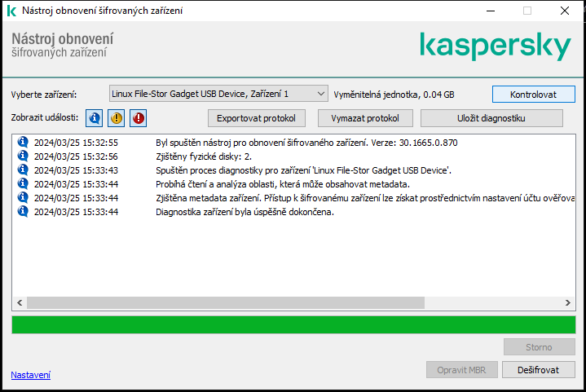This screenshot has height=392, width=586.
Task: Click timestamp 2024/03/25 15:33:43
Action: [76, 170]
